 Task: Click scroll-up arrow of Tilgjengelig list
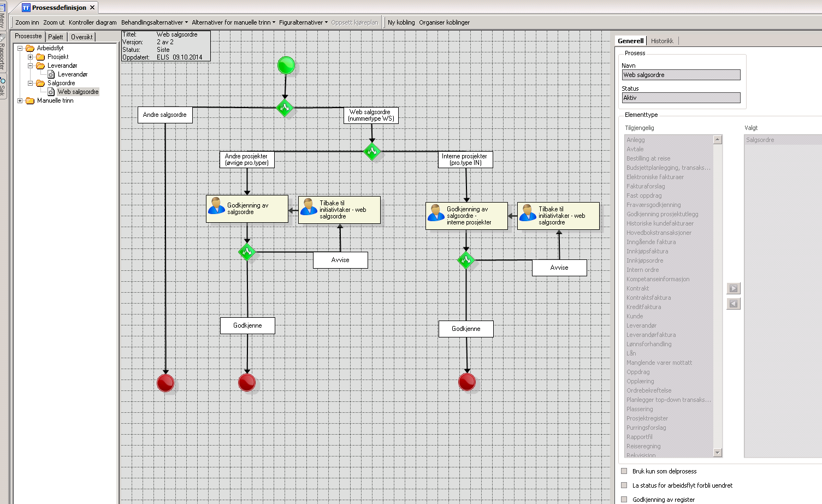click(x=718, y=140)
